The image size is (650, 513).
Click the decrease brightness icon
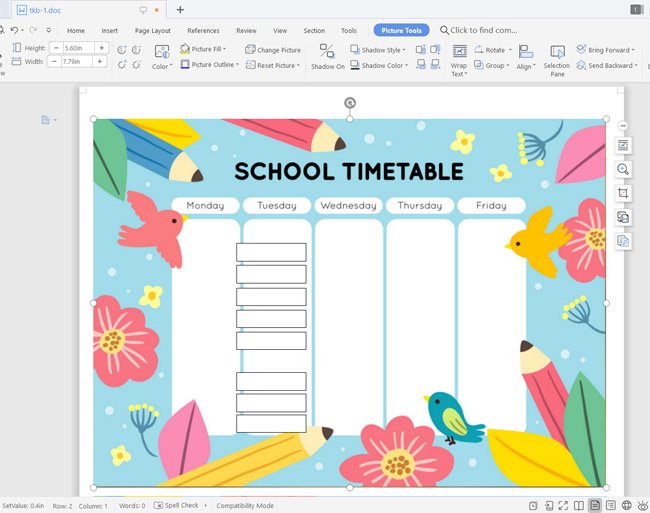pos(136,65)
